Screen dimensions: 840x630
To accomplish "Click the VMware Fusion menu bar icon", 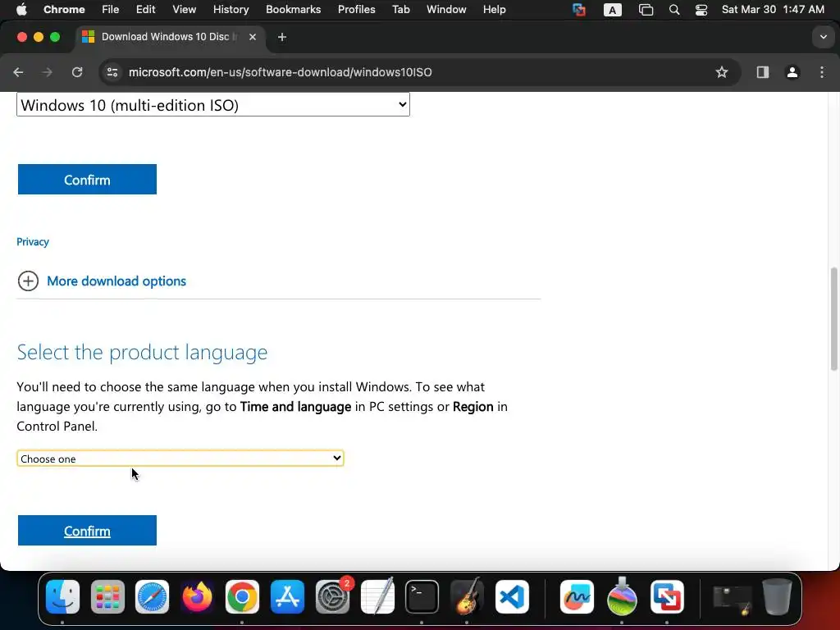I will (x=578, y=10).
